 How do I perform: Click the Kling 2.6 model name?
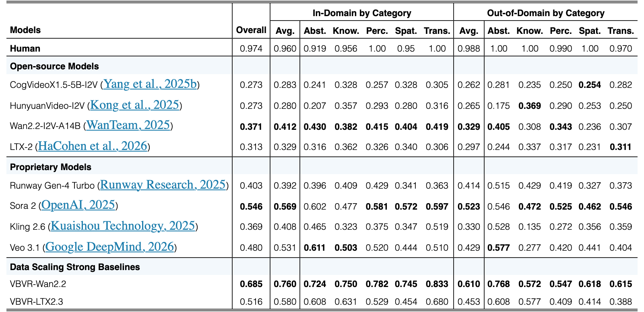click(x=27, y=227)
